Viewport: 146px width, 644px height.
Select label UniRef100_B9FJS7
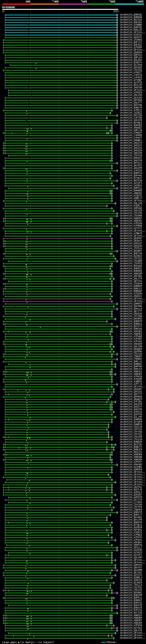pos(131,42)
